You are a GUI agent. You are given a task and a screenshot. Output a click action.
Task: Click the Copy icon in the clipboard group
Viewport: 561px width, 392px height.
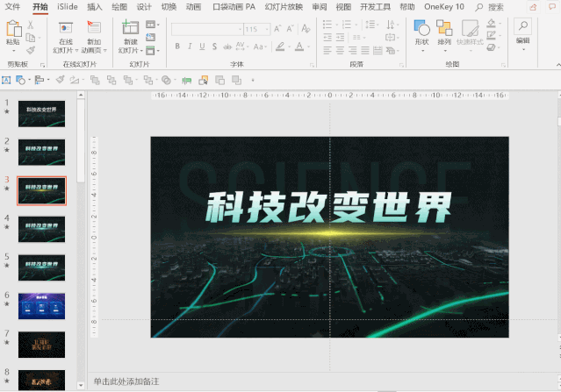(x=31, y=37)
